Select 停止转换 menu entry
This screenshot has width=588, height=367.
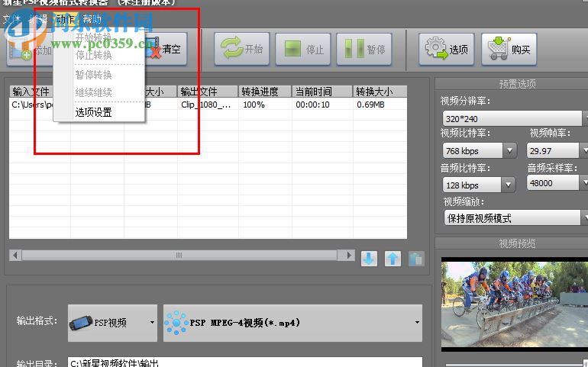(94, 55)
